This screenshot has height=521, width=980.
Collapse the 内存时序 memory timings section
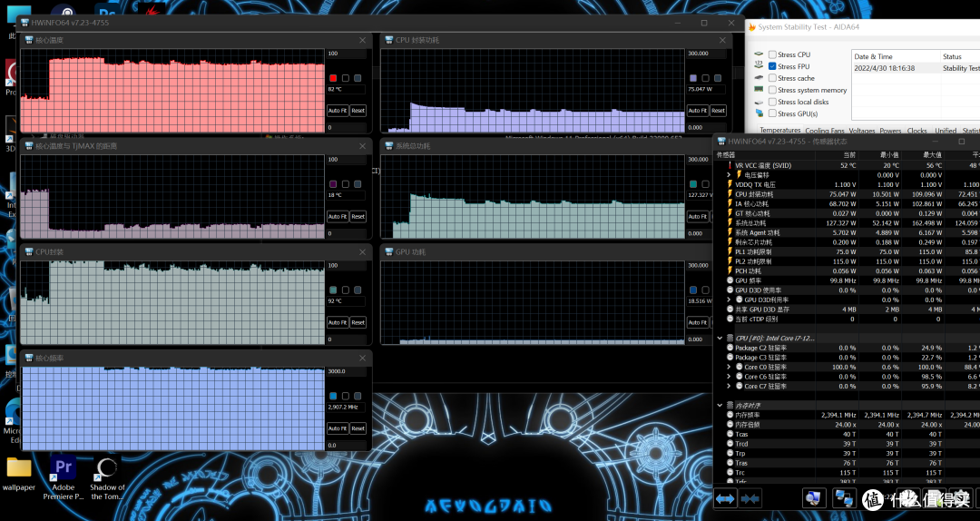(720, 405)
